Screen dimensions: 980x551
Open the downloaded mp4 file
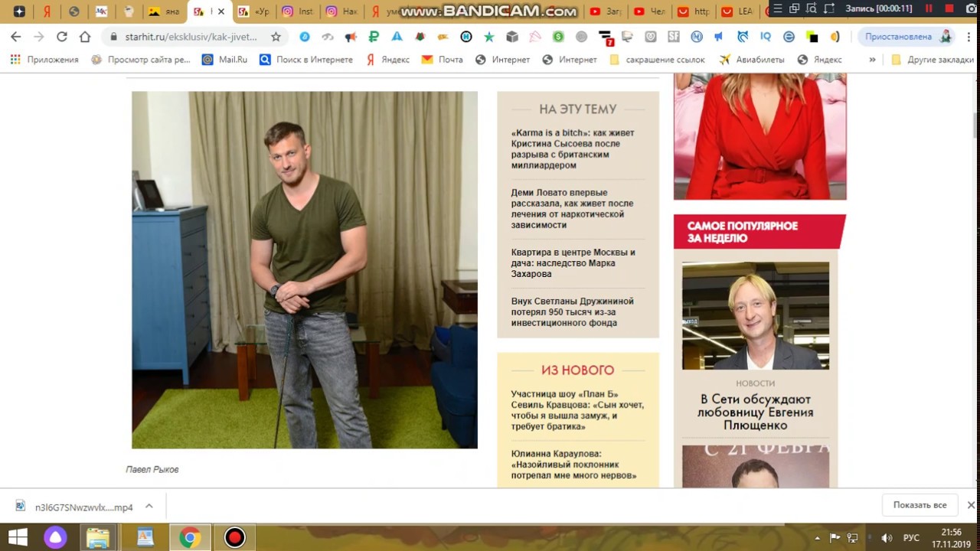tap(74, 507)
